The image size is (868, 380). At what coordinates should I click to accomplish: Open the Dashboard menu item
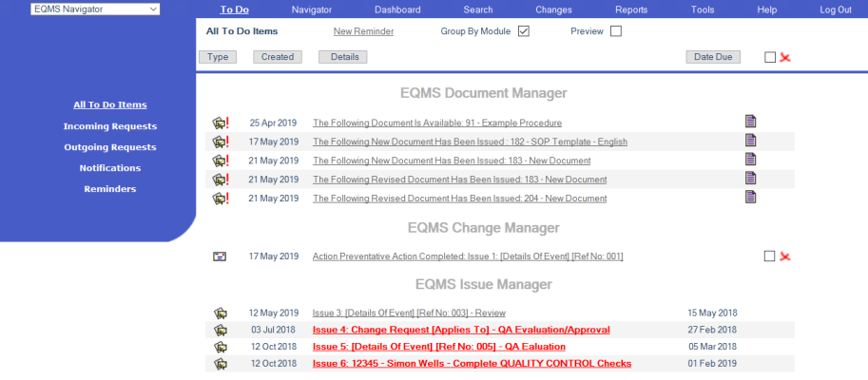(397, 9)
